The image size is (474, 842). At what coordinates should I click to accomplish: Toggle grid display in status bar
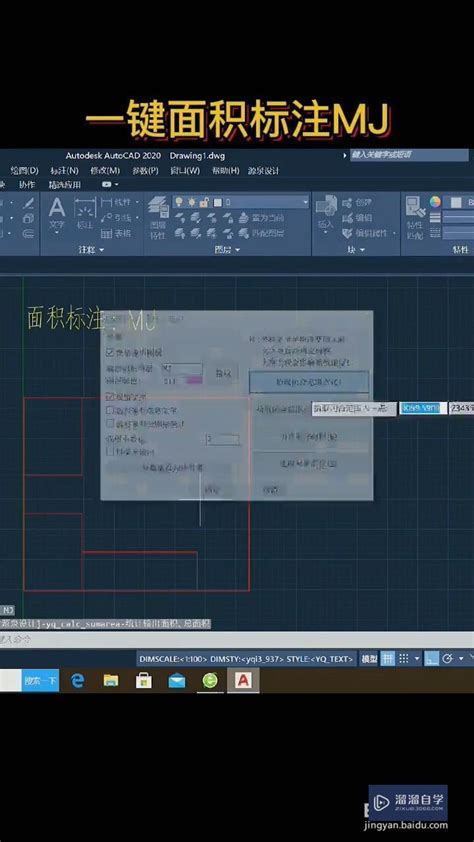(388, 658)
